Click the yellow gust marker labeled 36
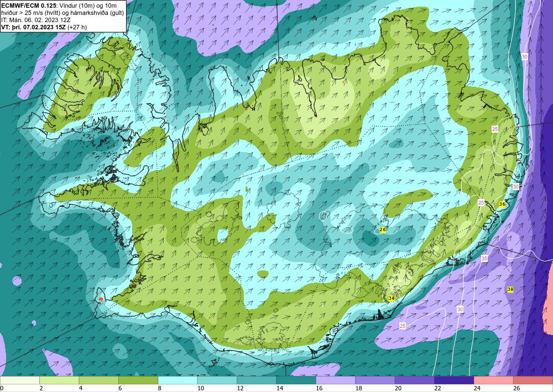The image size is (553, 392). pos(502,204)
